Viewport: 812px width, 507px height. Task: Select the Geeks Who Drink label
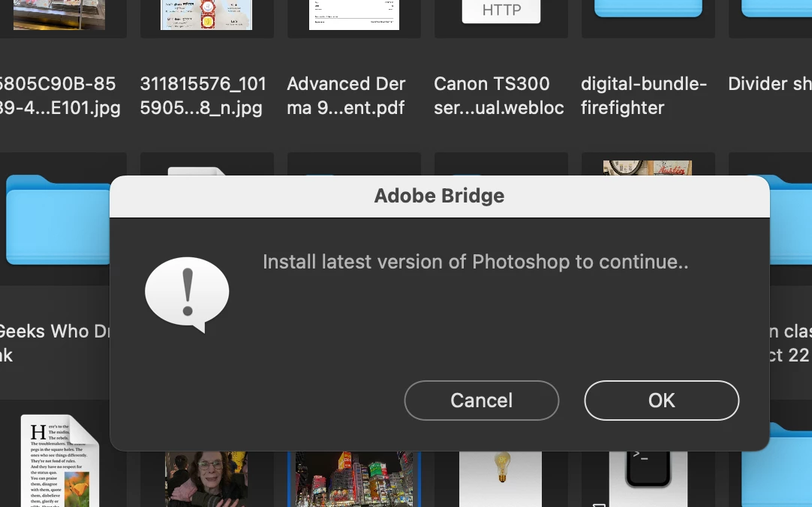[54, 343]
